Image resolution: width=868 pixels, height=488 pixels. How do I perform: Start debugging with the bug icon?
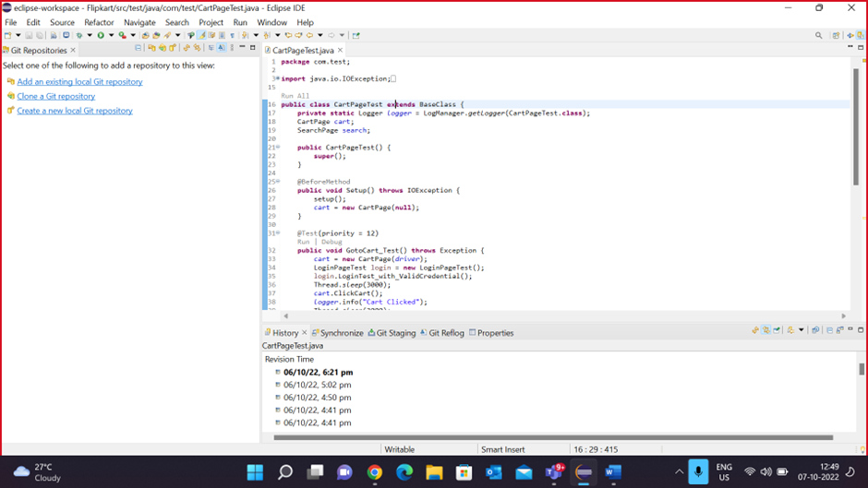(x=79, y=35)
